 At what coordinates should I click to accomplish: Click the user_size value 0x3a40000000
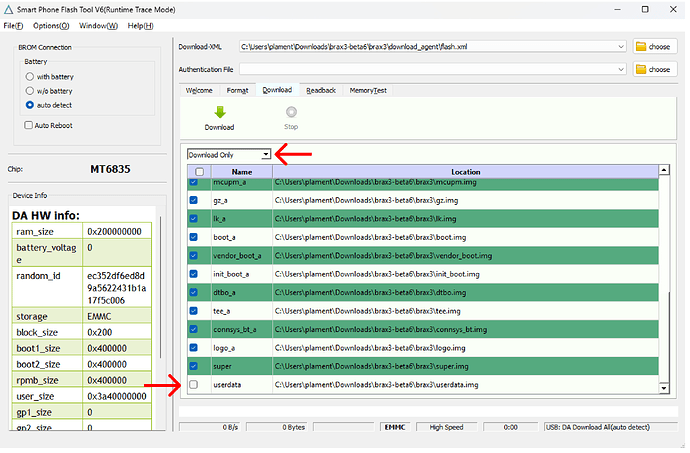(x=117, y=397)
